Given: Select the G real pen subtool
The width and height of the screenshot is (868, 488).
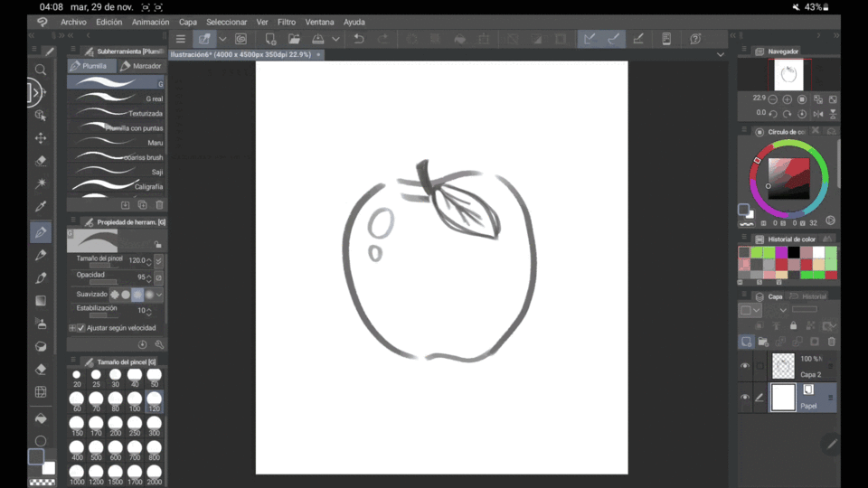Looking at the screenshot, I should [x=117, y=99].
